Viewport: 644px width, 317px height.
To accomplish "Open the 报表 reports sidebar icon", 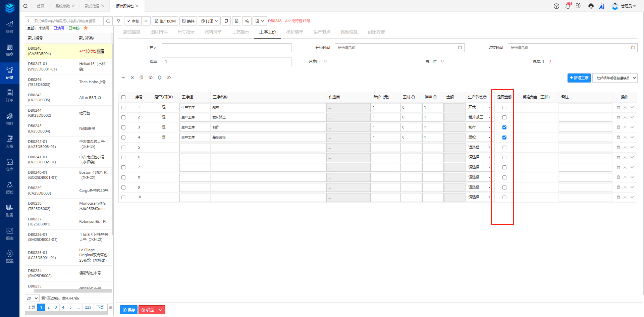I will pyautogui.click(x=10, y=233).
